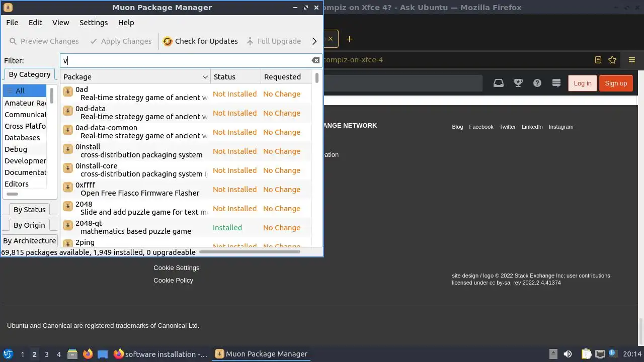
Task: Click Full Upgrade in toolbar
Action: [x=274, y=41]
